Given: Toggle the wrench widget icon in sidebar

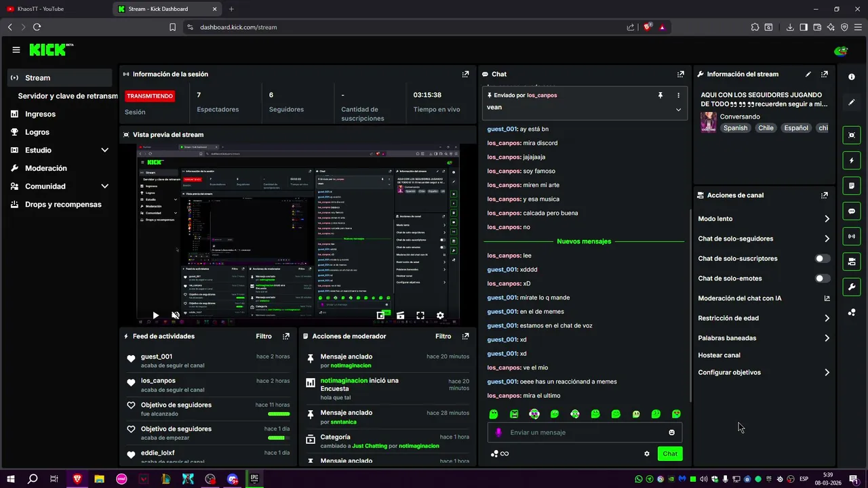Looking at the screenshot, I should 852,287.
